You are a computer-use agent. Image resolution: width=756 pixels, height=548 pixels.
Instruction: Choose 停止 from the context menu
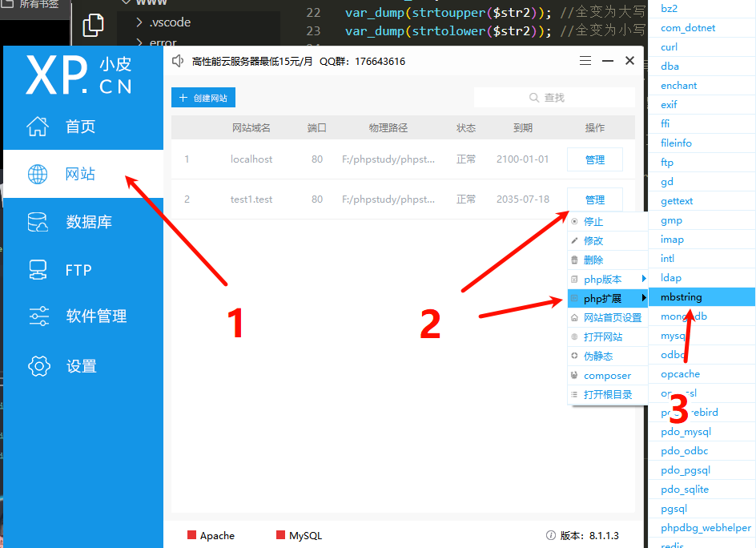click(608, 221)
